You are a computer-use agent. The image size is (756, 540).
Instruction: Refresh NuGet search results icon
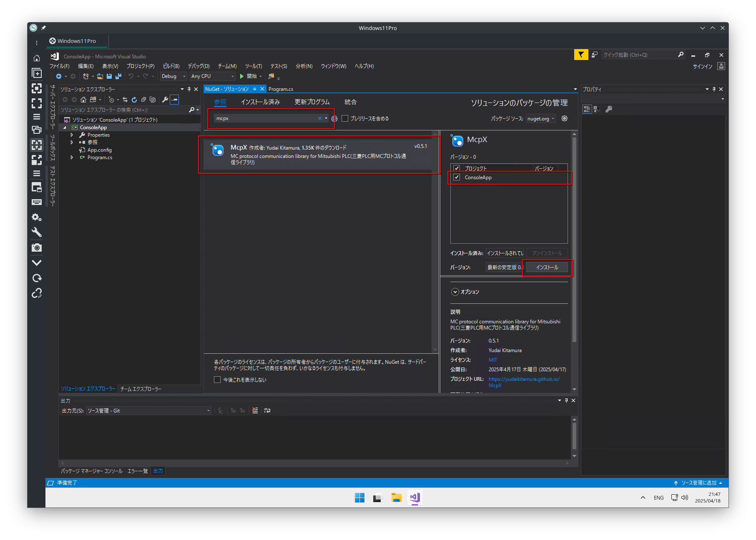334,119
